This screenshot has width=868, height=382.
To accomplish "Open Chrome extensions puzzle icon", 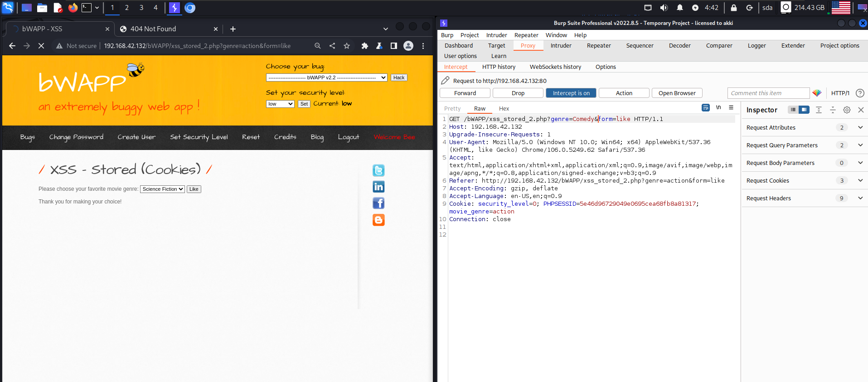I will [x=364, y=46].
